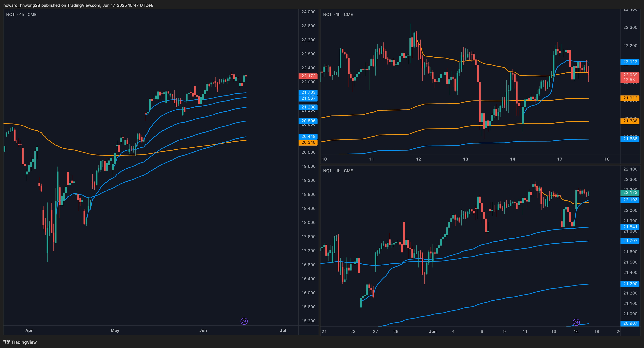Click the 17 date label on upper 1h chart
The height and width of the screenshot is (348, 644).
pyautogui.click(x=560, y=159)
